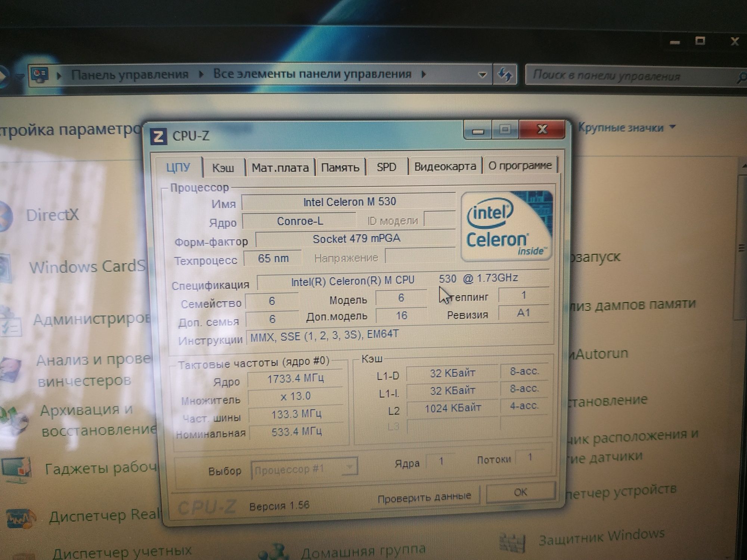
Task: Click the Socket 479 mPGA value
Action: 356,239
